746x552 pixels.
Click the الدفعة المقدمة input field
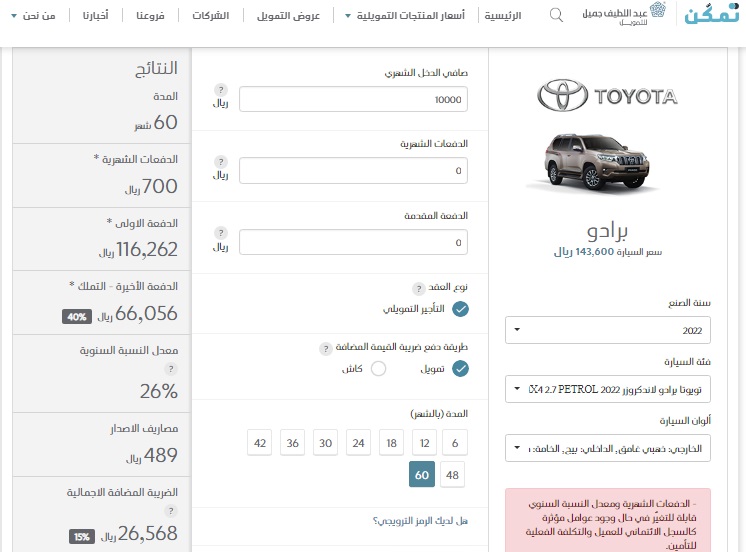pos(353,242)
